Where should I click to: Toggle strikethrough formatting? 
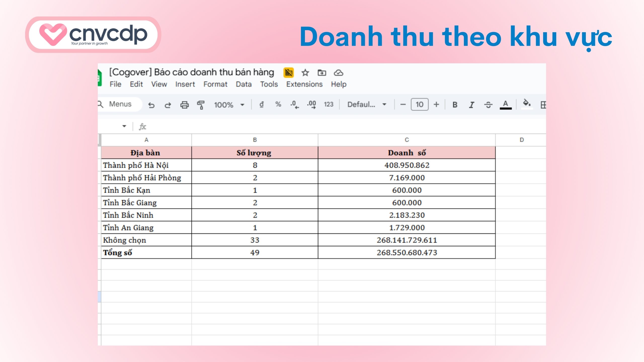pyautogui.click(x=488, y=105)
